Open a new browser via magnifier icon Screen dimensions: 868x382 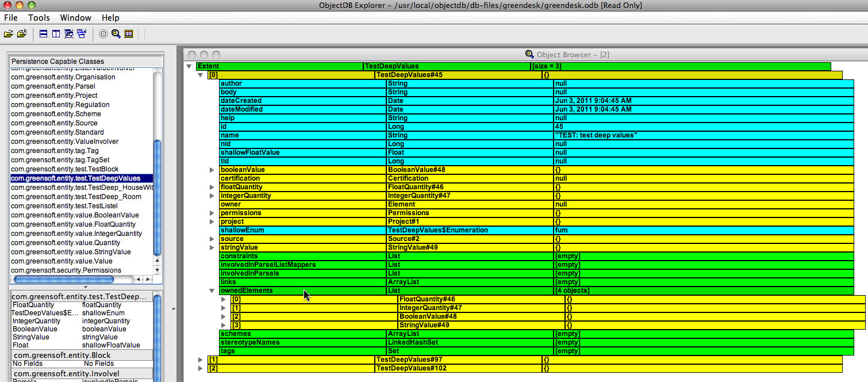116,34
